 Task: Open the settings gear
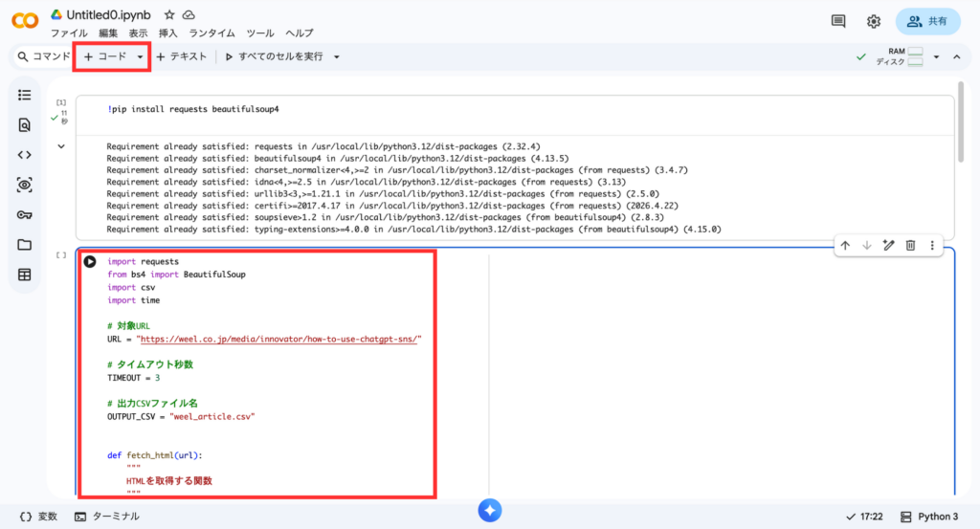coord(873,21)
